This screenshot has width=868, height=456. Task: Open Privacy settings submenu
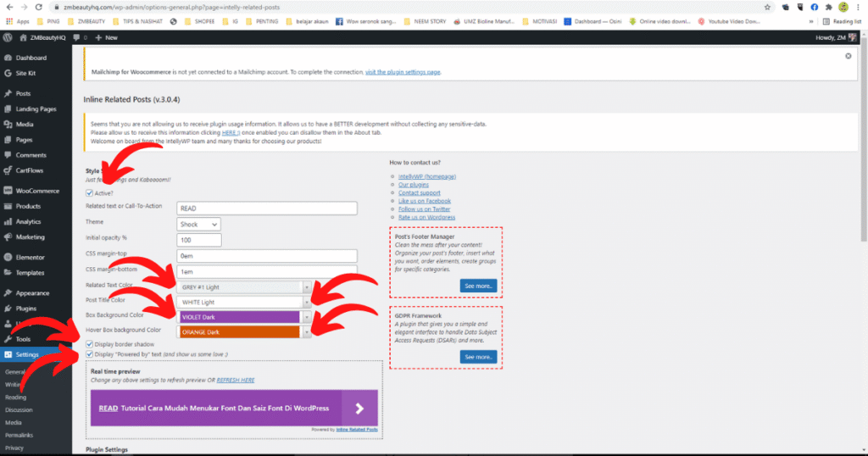[x=14, y=448]
